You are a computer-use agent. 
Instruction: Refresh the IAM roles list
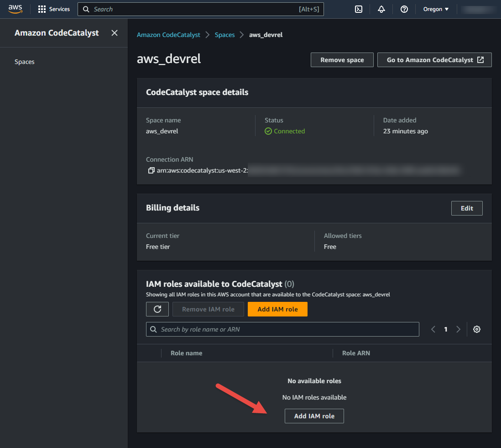pos(157,309)
